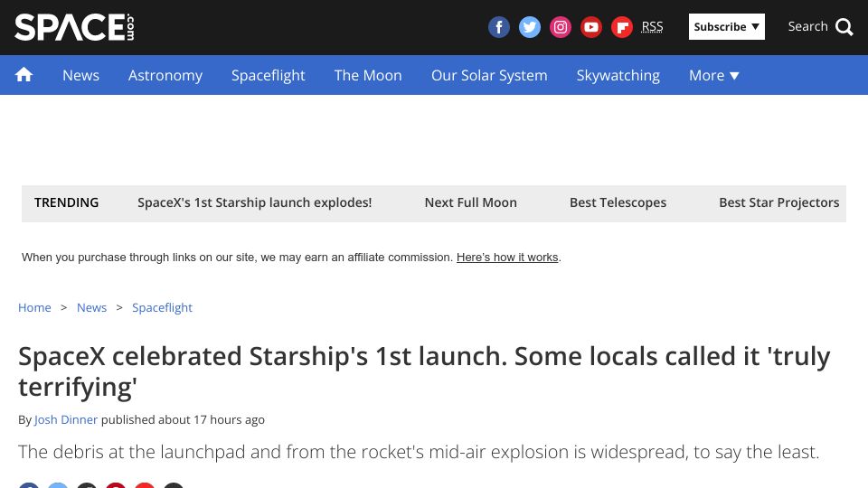The image size is (868, 488).
Task: Go to the home icon in nav bar
Action: coord(24,75)
